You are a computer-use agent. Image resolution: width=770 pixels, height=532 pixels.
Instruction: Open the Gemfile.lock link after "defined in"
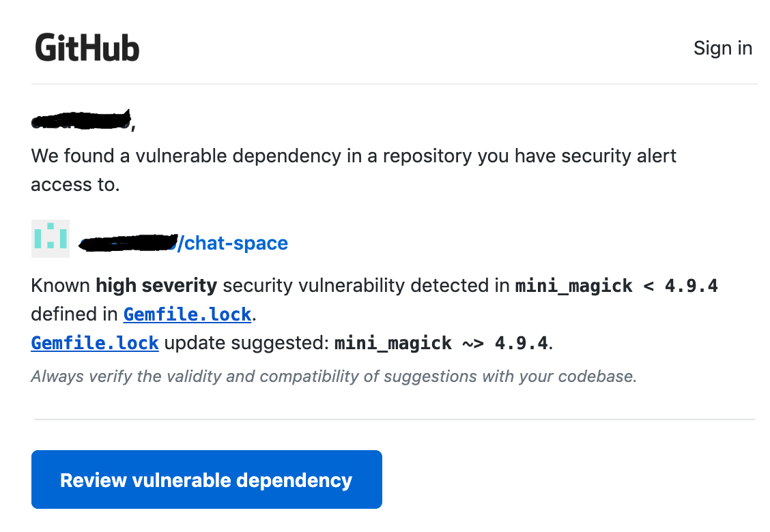click(188, 314)
